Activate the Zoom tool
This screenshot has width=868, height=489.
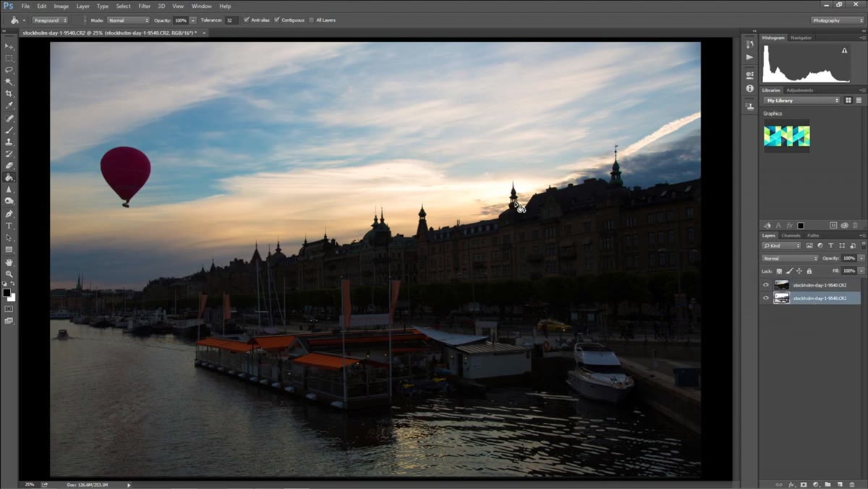9,273
